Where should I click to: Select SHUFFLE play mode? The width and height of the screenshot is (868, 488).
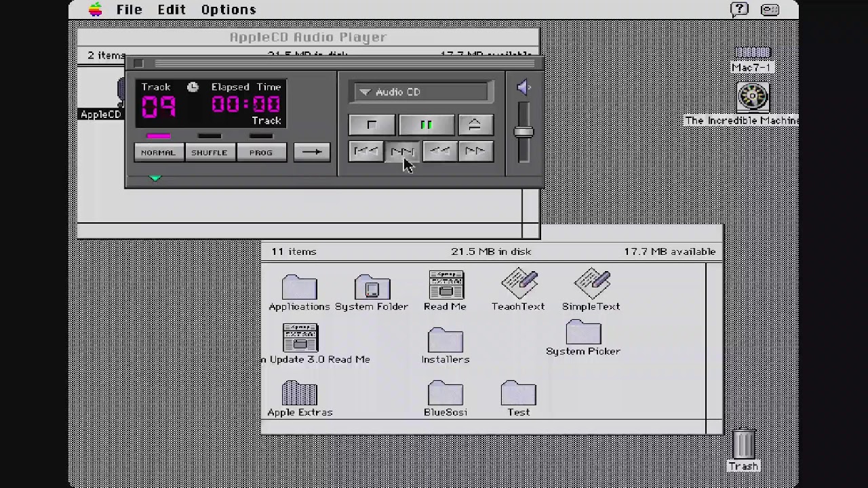coord(209,152)
